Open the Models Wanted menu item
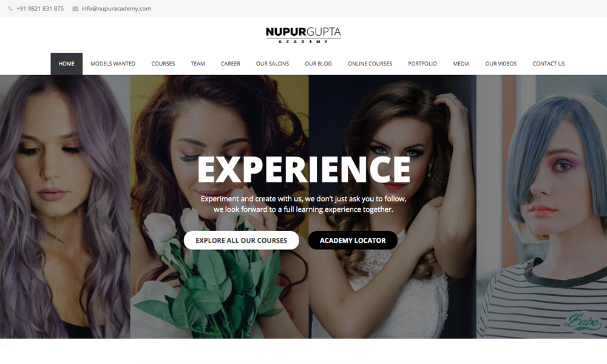 pos(113,64)
